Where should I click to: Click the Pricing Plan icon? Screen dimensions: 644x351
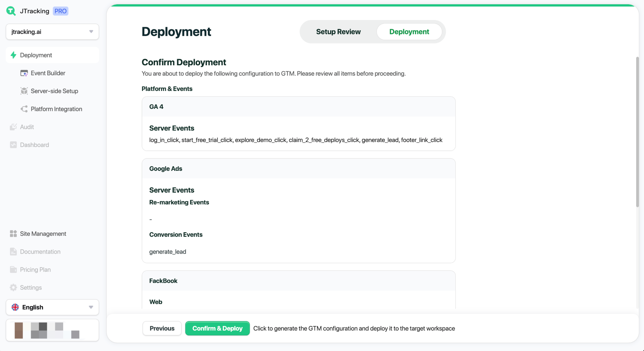click(x=14, y=270)
